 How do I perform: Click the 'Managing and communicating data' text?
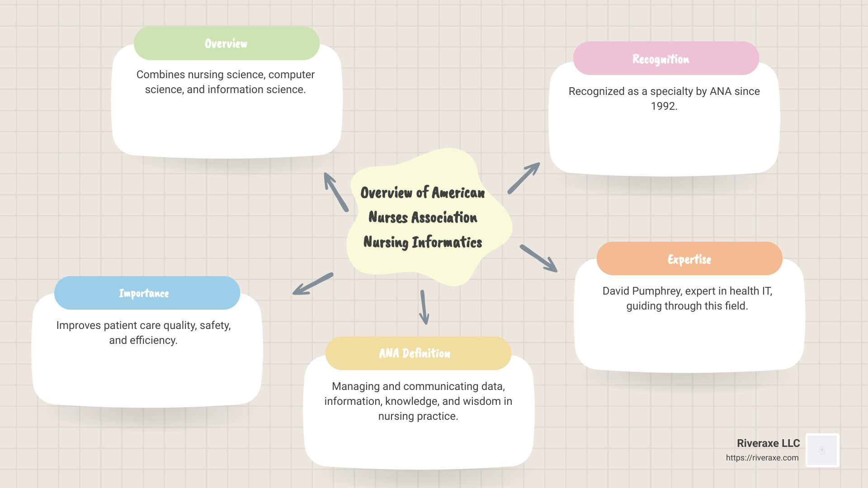click(x=418, y=401)
